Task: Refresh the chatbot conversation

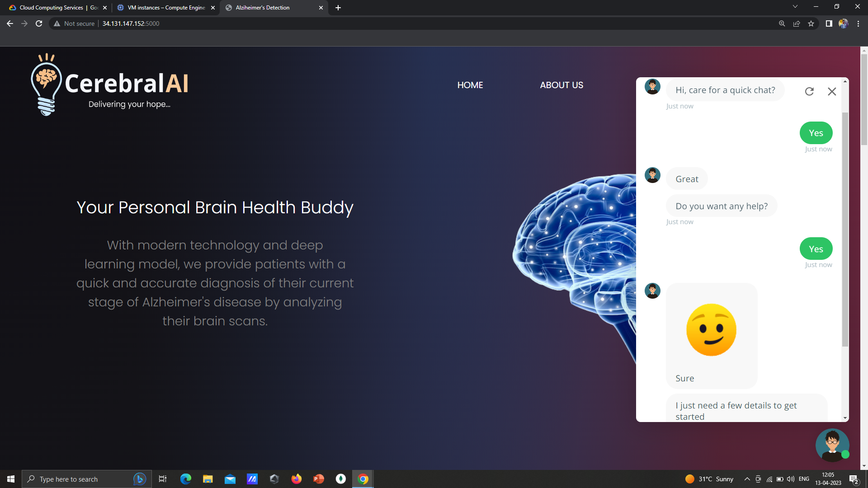Action: pos(809,91)
